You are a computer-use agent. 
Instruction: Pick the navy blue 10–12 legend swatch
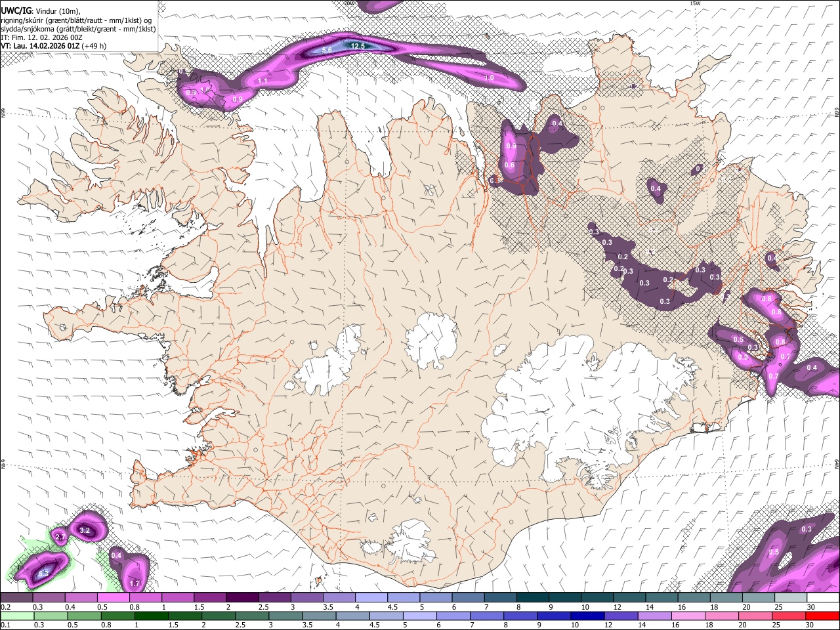pos(587,616)
